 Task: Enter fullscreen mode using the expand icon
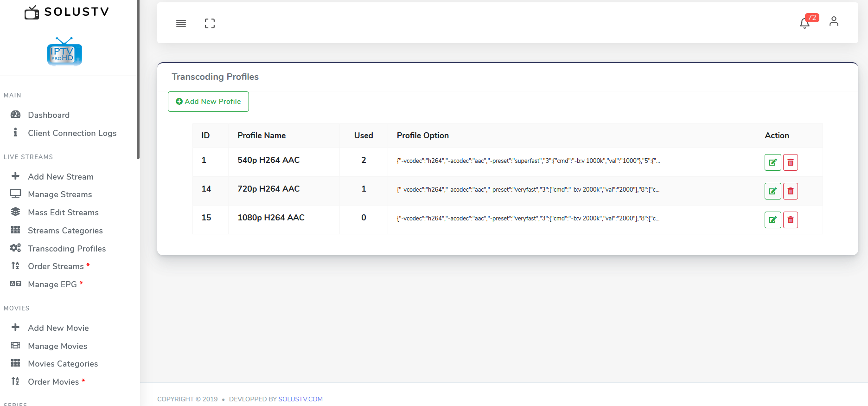pyautogui.click(x=210, y=24)
